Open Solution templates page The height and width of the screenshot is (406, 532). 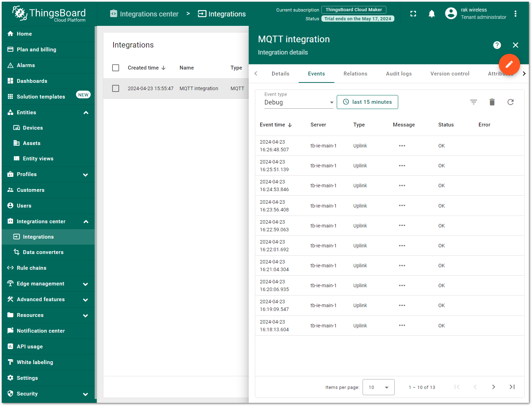(x=48, y=97)
